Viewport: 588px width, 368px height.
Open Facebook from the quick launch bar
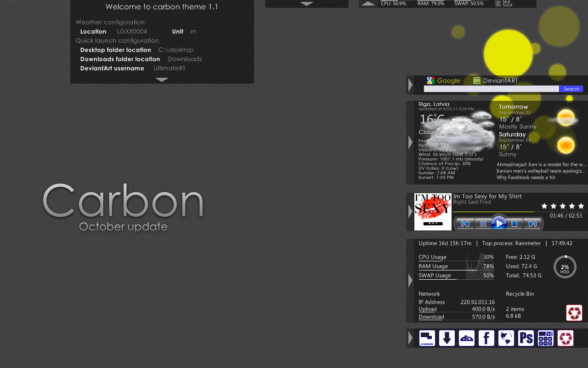tap(486, 338)
